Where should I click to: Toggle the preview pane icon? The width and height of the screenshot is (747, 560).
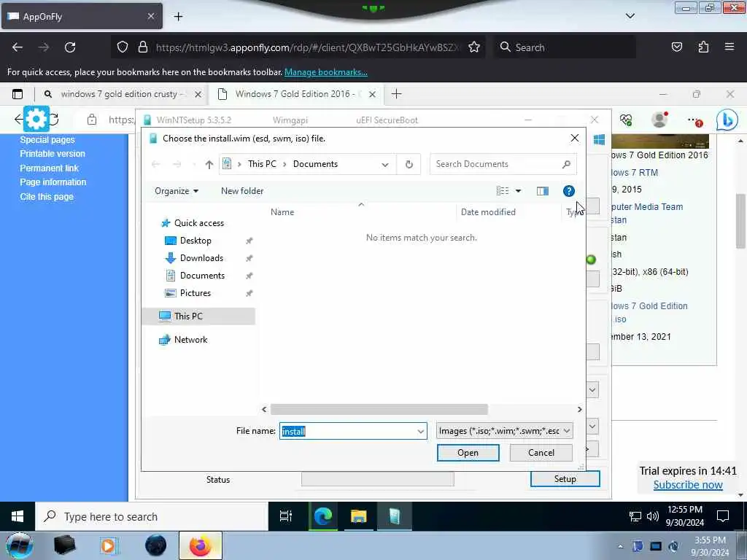(543, 191)
